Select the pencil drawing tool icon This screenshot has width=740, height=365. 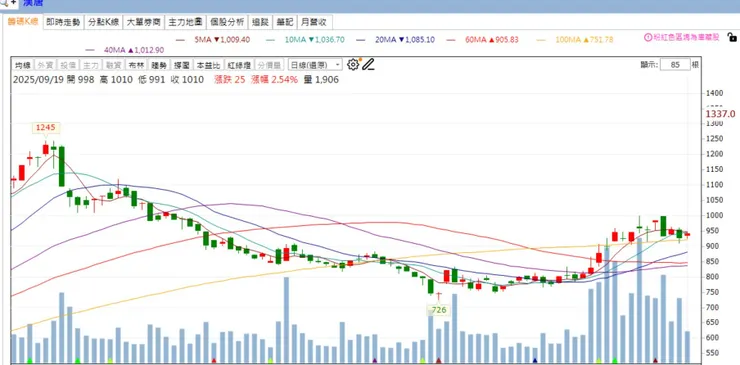coord(369,65)
